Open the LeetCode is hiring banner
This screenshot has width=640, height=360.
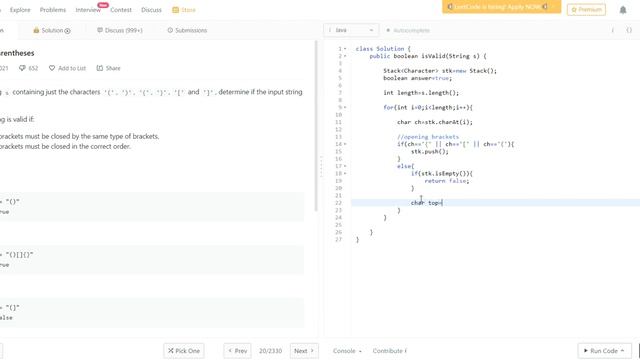501,7
